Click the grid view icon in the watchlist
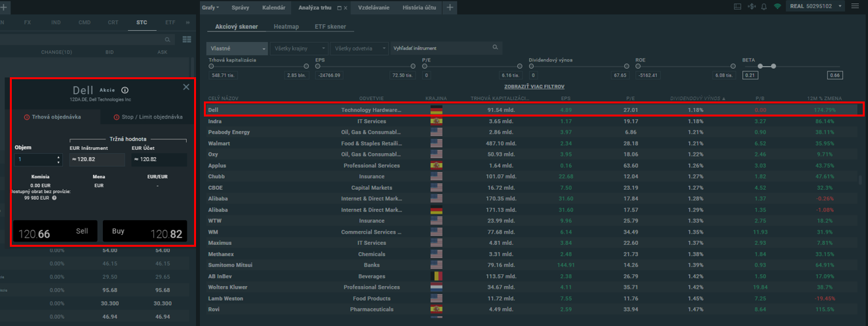This screenshot has width=868, height=326. (187, 40)
